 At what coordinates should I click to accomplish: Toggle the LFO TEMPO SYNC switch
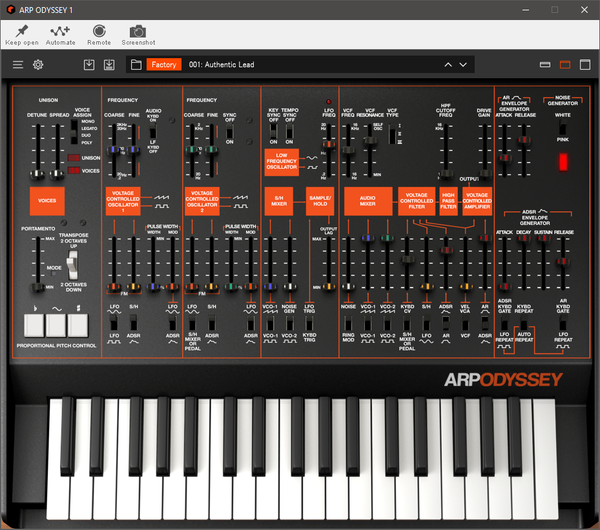click(x=290, y=131)
